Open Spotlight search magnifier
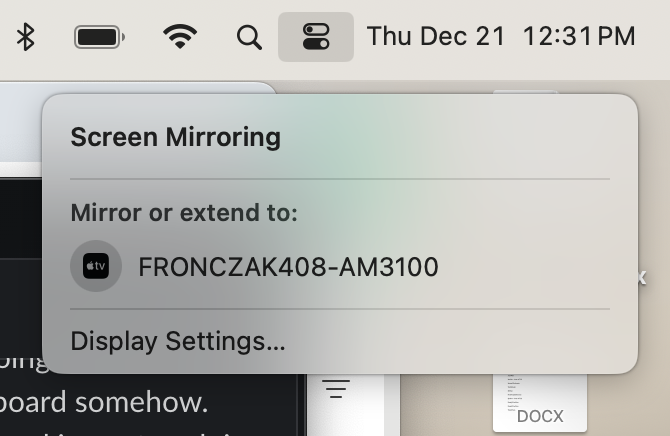This screenshot has height=436, width=670. click(249, 37)
